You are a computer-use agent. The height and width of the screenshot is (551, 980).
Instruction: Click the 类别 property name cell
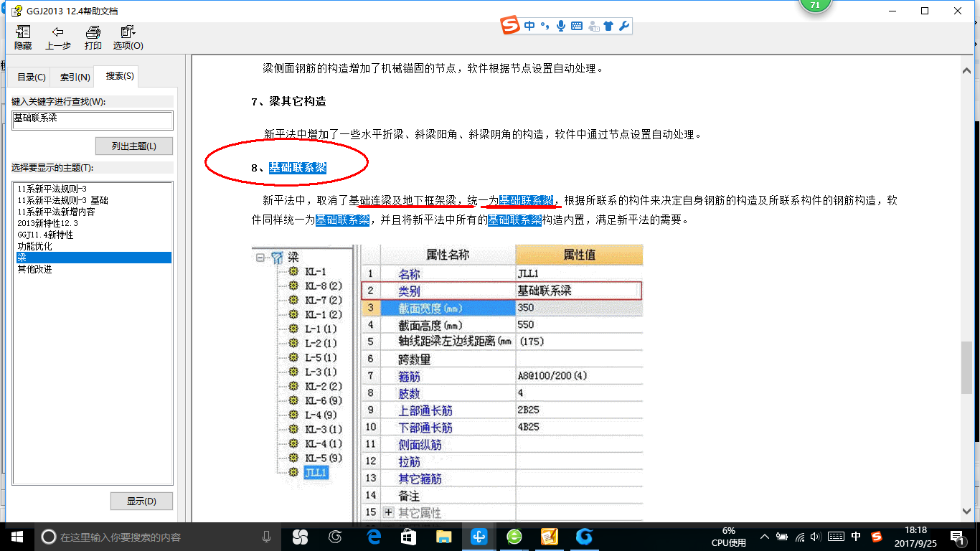pyautogui.click(x=447, y=291)
